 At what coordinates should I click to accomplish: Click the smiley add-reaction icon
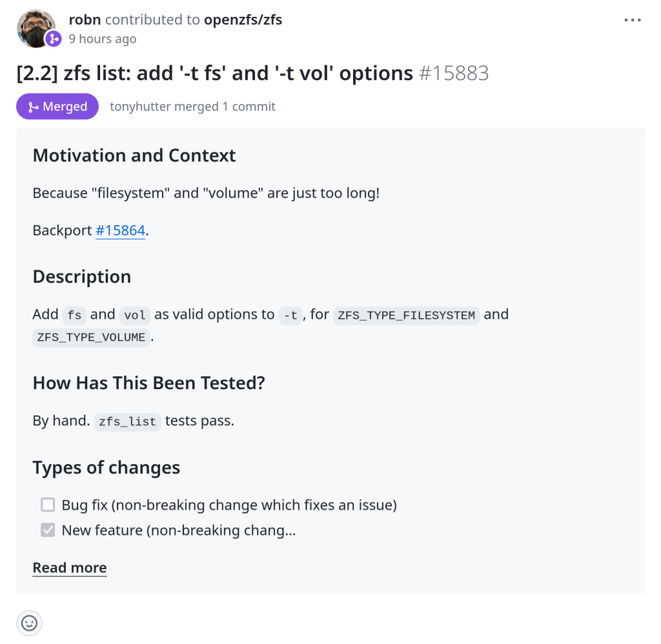(30, 623)
